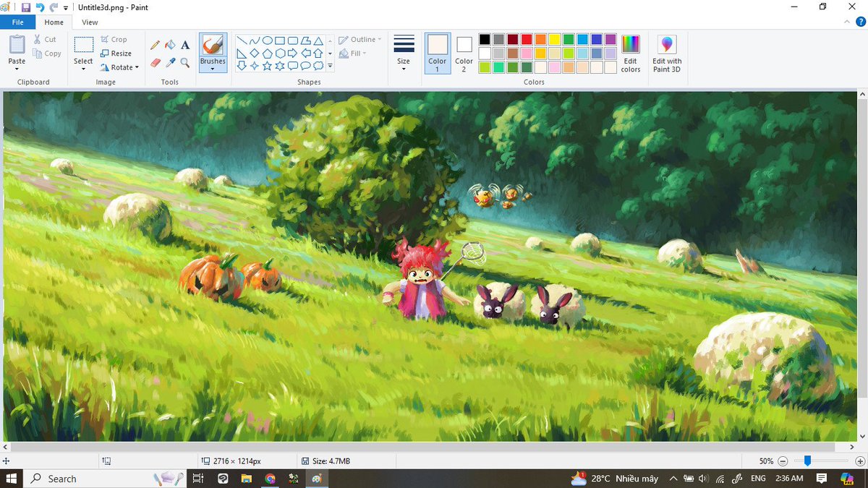Open the Edit colors dialog
Viewport: 868px width, 488px height.
[631, 53]
